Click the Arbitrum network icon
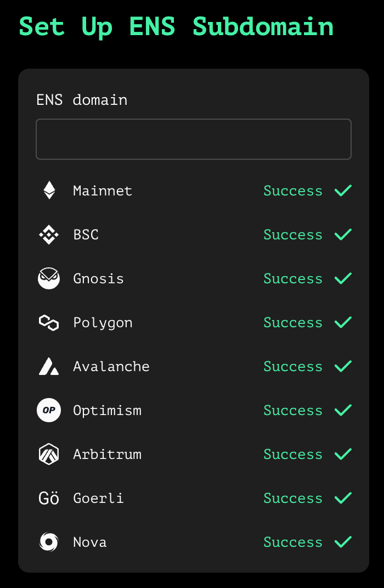Viewport: 384px width, 588px height. pos(49,454)
